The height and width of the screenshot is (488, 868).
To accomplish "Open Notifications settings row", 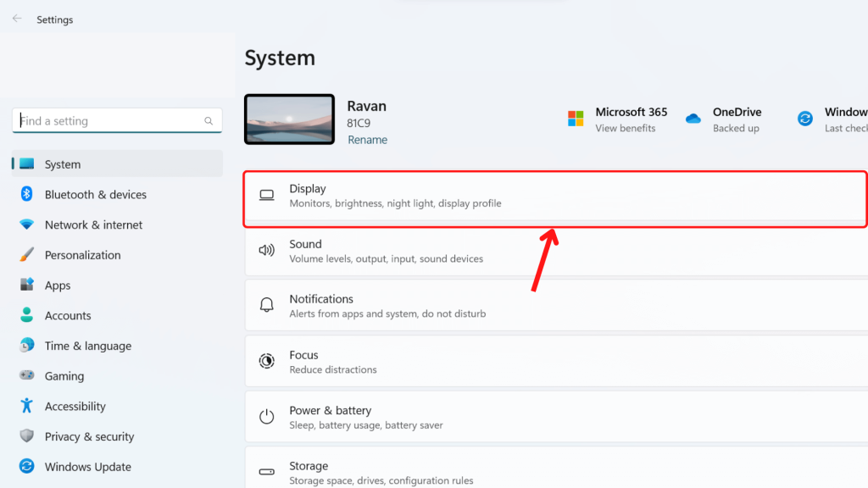I will click(556, 305).
